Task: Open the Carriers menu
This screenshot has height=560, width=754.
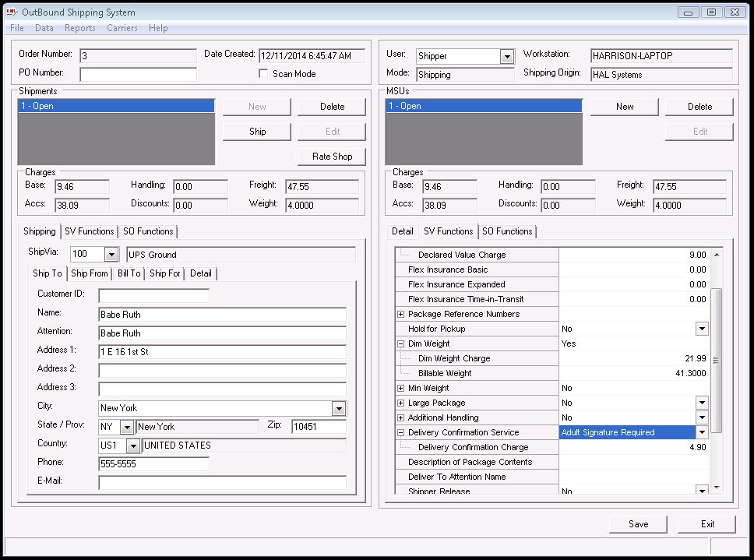Action: click(122, 28)
